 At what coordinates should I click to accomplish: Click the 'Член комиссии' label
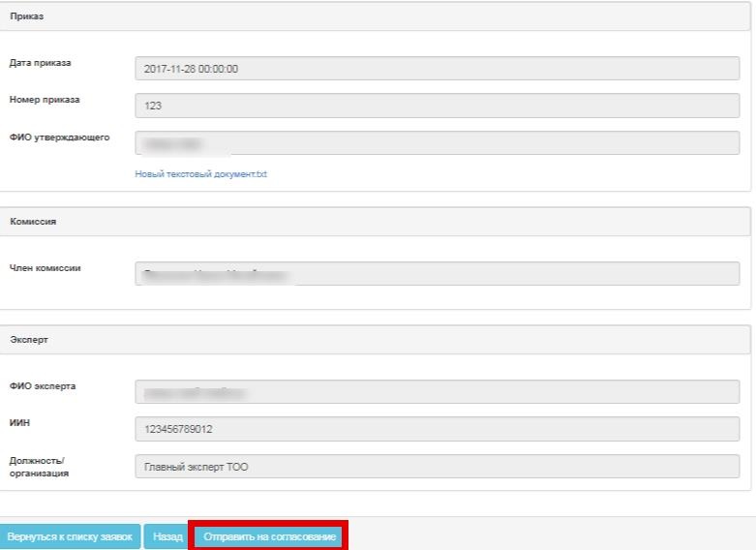[45, 268]
